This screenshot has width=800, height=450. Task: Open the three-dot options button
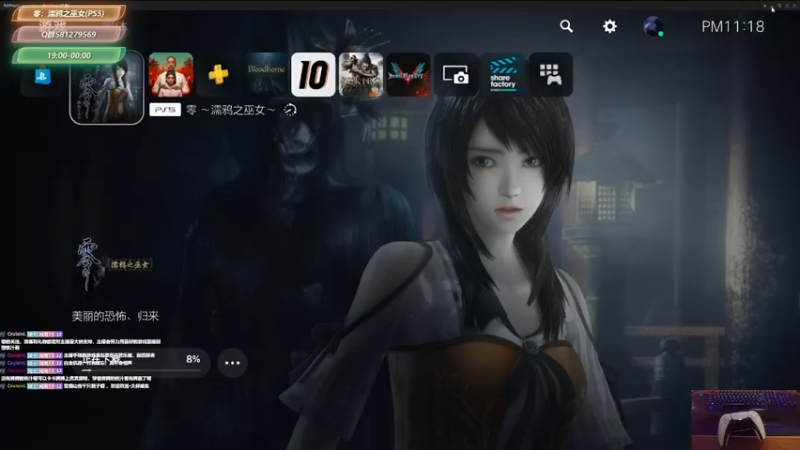point(232,363)
